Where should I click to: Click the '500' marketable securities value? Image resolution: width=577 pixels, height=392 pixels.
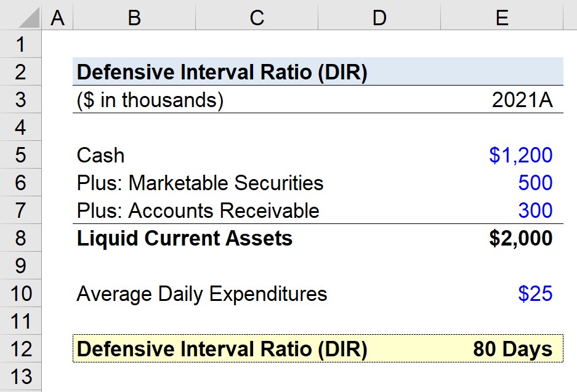pyautogui.click(x=535, y=182)
